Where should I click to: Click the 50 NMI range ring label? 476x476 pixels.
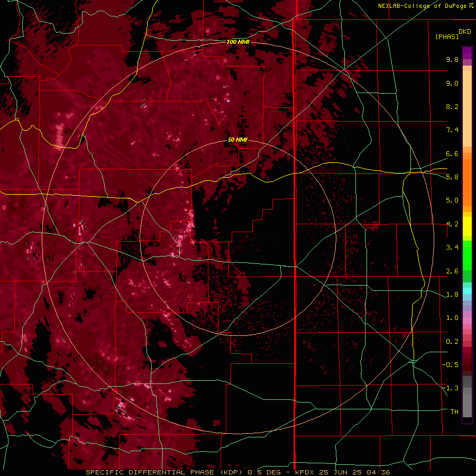point(237,140)
